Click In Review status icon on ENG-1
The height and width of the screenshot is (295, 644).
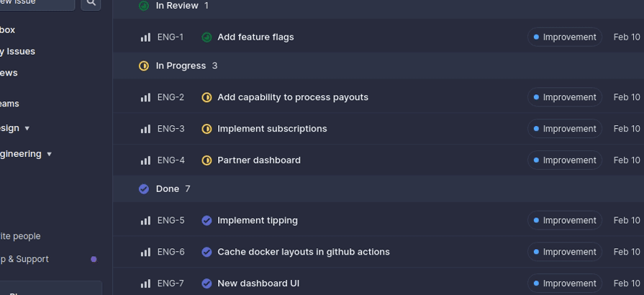point(207,37)
